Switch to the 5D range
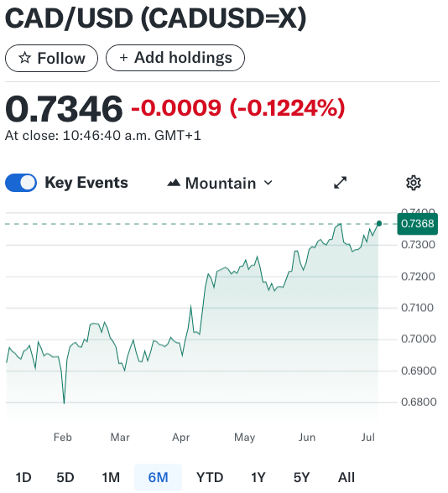This screenshot has width=448, height=493. click(65, 478)
